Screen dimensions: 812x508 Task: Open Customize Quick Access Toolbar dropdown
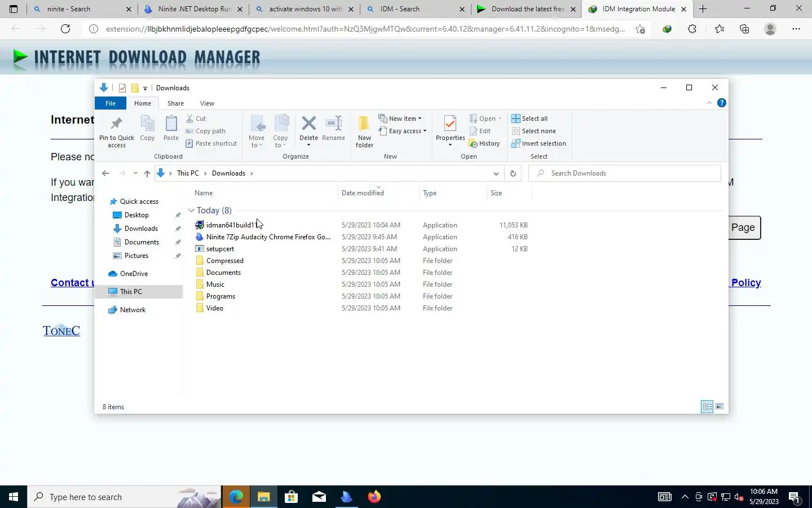click(145, 88)
